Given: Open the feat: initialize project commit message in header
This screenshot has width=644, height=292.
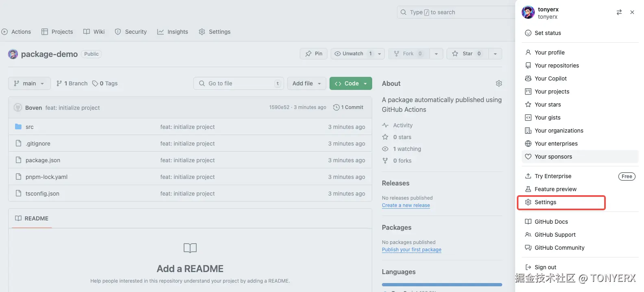Looking at the screenshot, I should coord(72,108).
